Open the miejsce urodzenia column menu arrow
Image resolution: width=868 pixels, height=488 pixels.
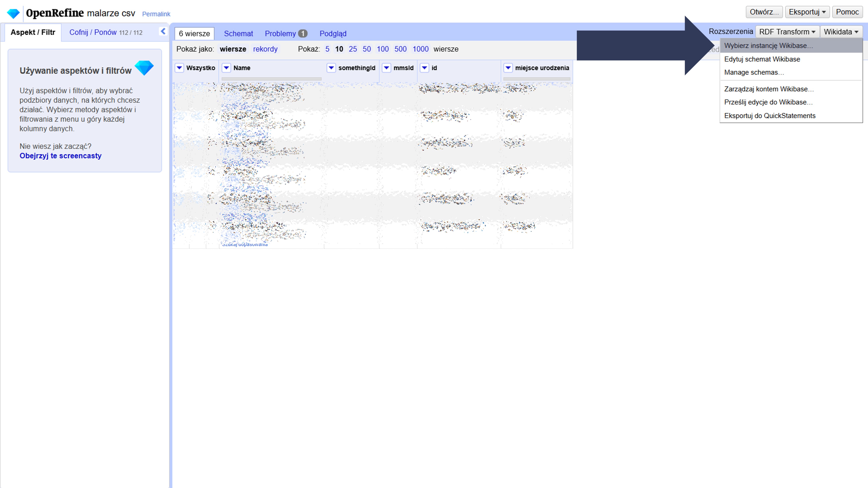pos(508,68)
